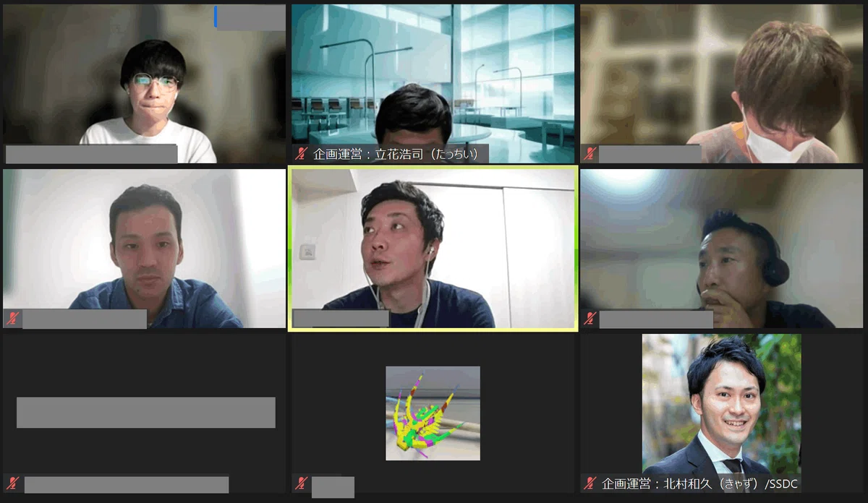Click muted mic icon under colorful 3D avatar
This screenshot has width=868, height=503.
tap(302, 483)
